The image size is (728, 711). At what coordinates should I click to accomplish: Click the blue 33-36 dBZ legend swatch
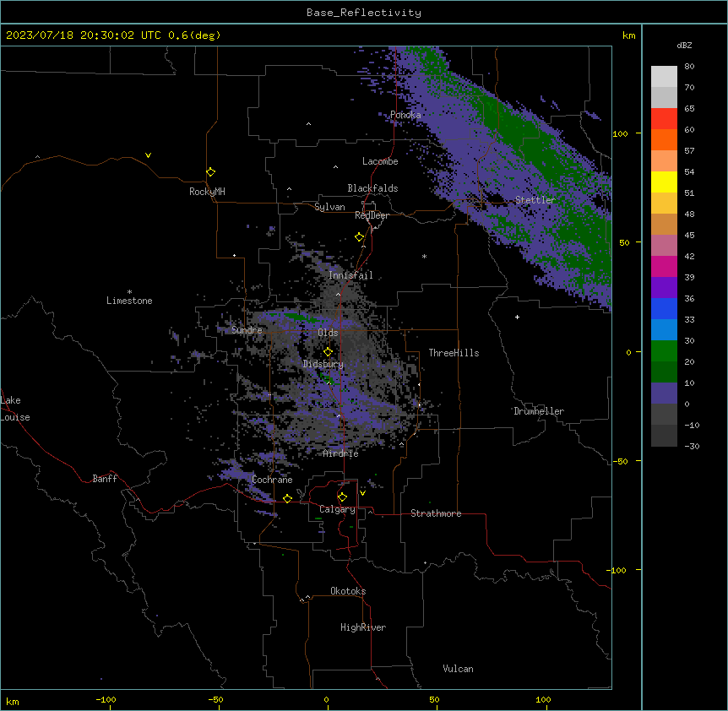(x=664, y=308)
